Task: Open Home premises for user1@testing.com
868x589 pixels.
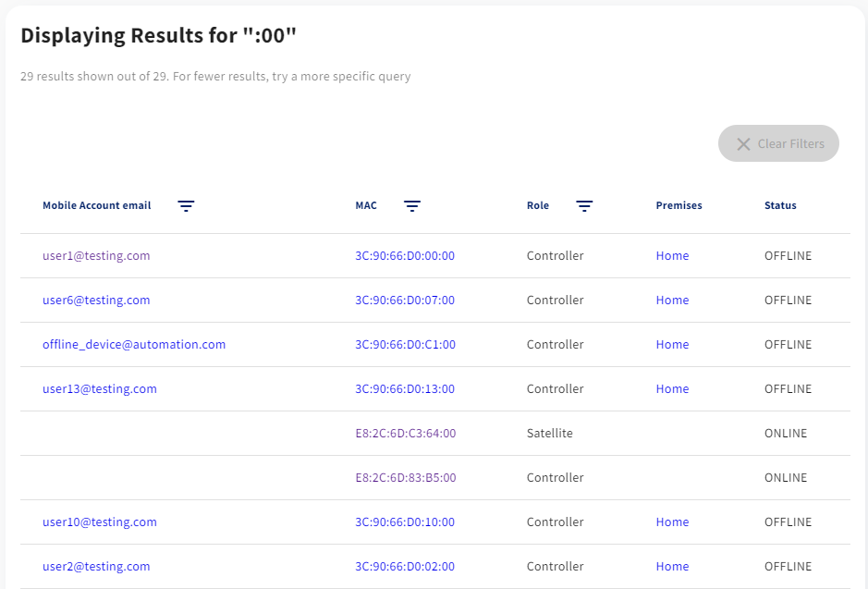Action: tap(673, 256)
